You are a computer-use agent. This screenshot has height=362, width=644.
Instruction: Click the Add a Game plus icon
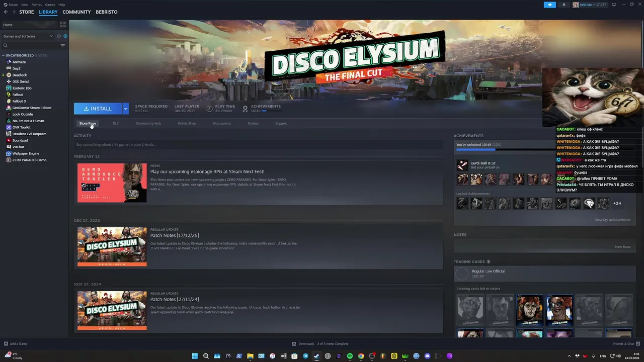tap(6, 344)
